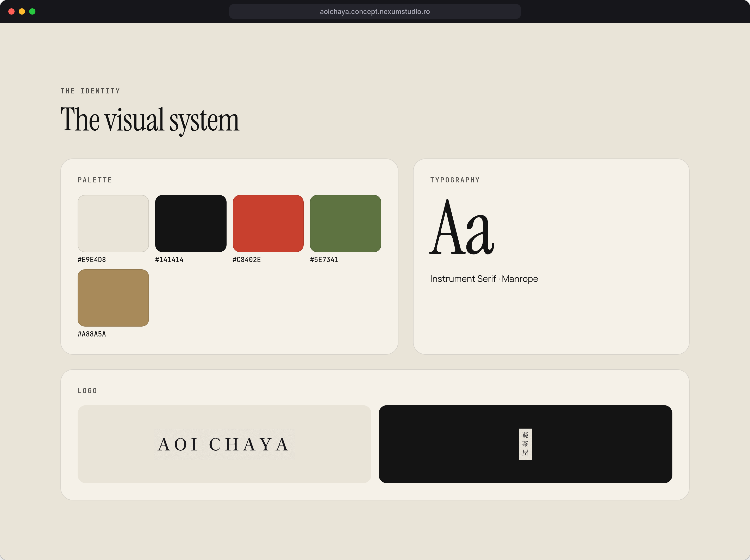The width and height of the screenshot is (750, 560).
Task: Click the #C8402E hex code label
Action: (x=247, y=259)
